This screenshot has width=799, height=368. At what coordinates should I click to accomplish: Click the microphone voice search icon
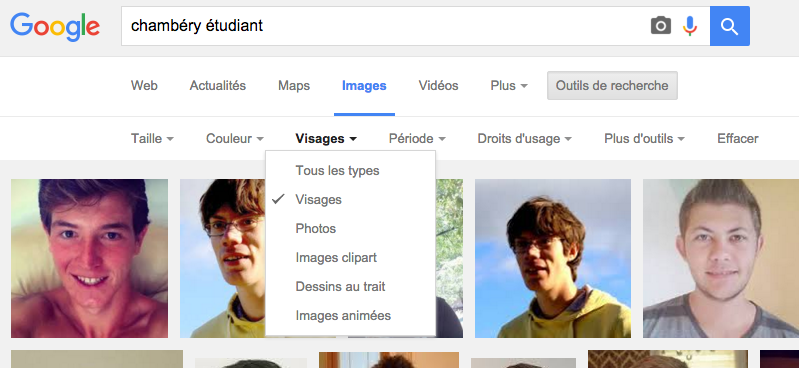(x=690, y=26)
